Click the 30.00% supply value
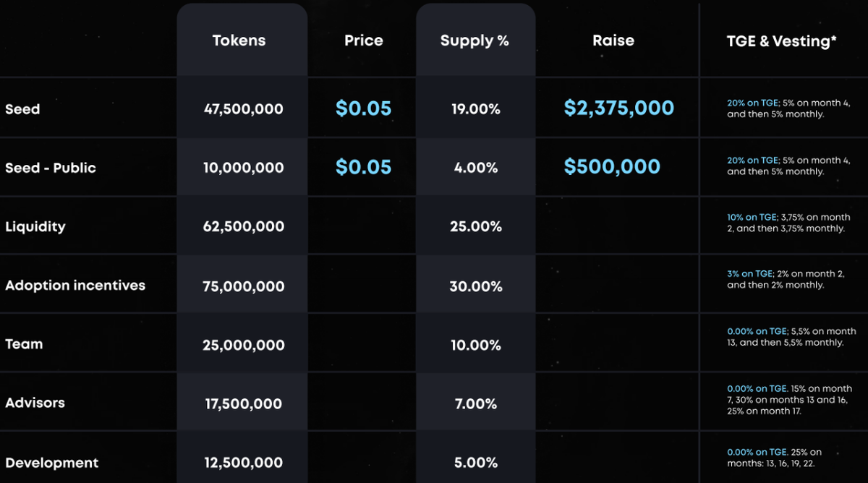 click(476, 286)
